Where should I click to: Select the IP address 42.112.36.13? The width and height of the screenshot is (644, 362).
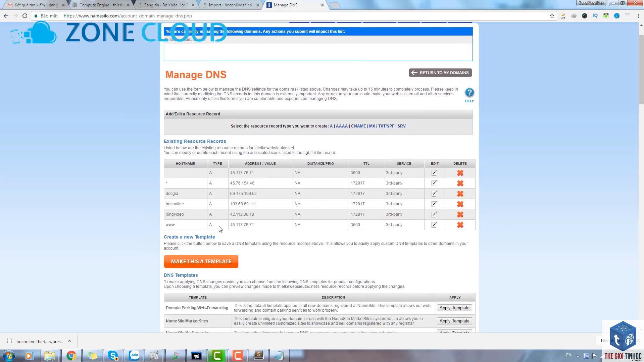tap(242, 214)
